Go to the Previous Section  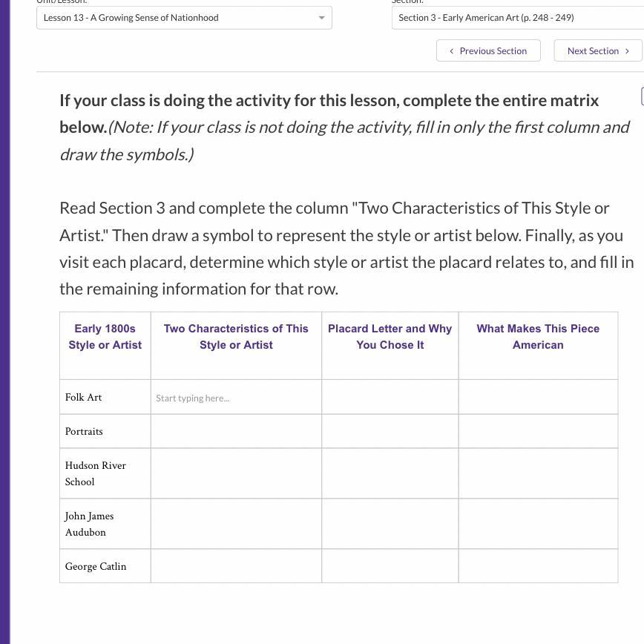coord(488,51)
